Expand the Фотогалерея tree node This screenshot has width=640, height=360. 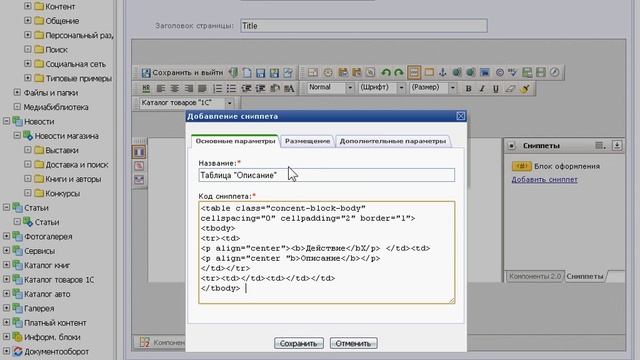[x=6, y=236]
